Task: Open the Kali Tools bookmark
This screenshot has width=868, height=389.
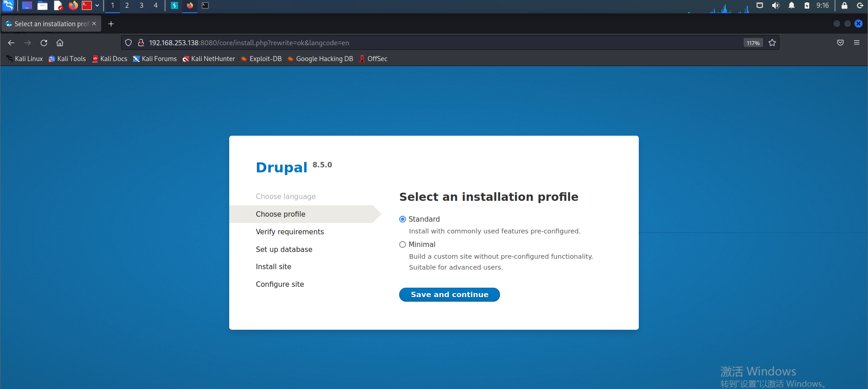Action: pyautogui.click(x=67, y=59)
